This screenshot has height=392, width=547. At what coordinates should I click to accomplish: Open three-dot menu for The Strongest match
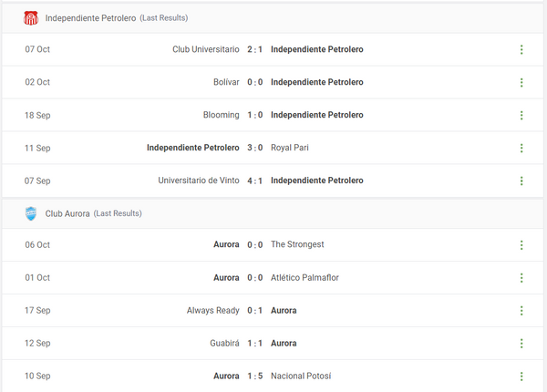pyautogui.click(x=521, y=244)
